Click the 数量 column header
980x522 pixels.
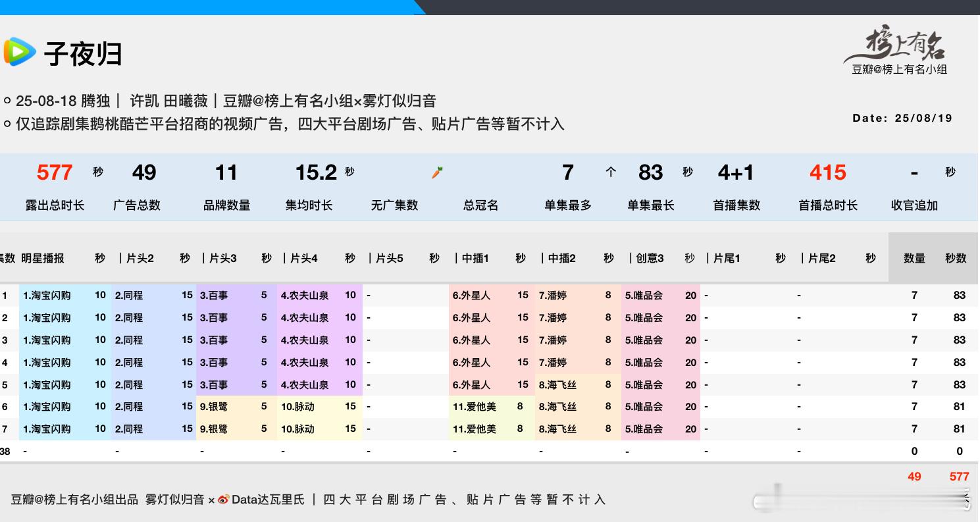point(914,258)
